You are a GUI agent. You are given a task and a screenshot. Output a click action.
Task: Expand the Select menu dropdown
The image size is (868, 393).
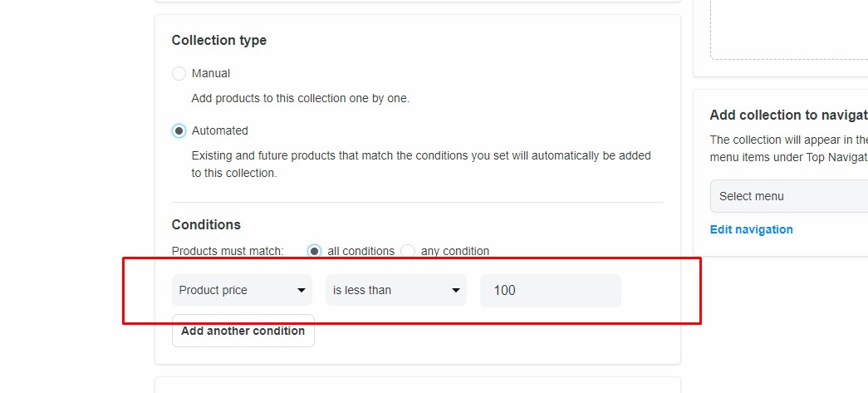pyautogui.click(x=787, y=197)
